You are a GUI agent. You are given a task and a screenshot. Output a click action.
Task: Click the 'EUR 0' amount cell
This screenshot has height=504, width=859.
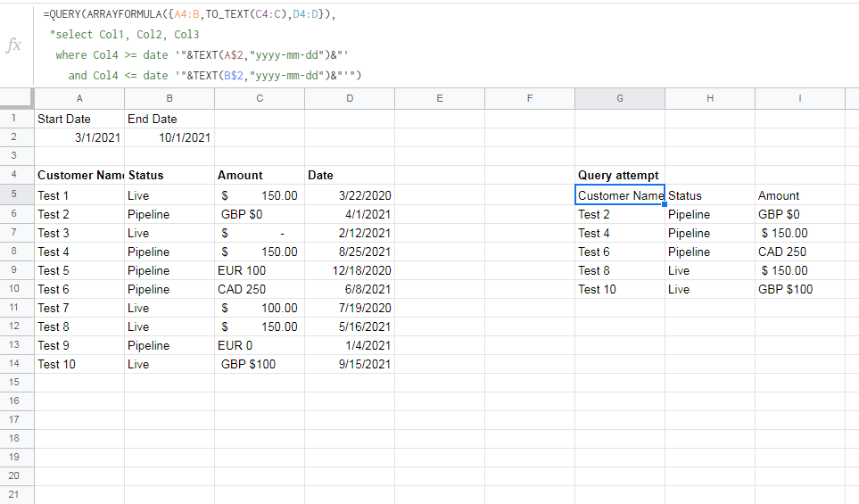(260, 346)
